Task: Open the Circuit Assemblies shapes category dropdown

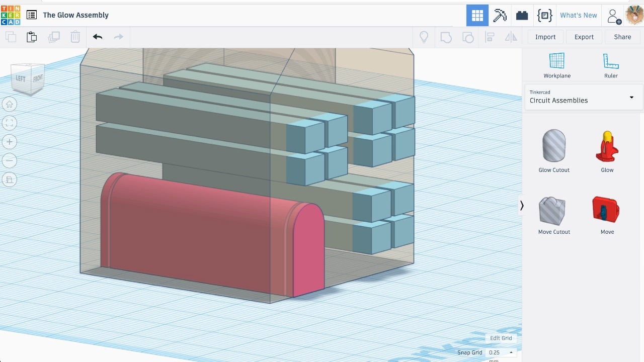Action: pos(583,97)
